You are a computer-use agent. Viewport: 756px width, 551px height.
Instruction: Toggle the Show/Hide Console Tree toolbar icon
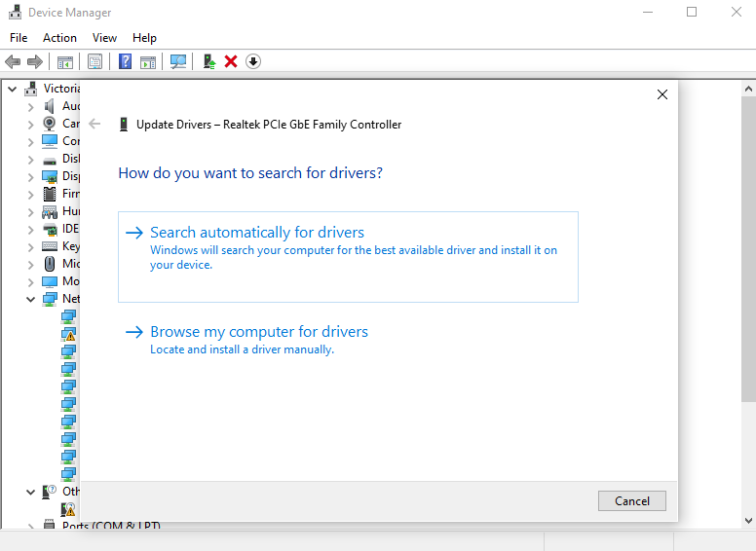point(65,61)
